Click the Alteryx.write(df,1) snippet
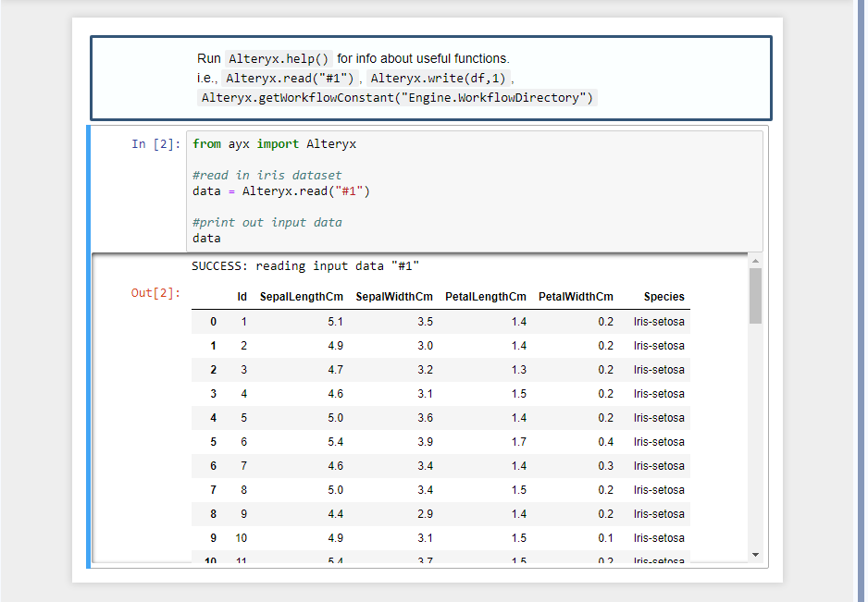 (x=438, y=78)
